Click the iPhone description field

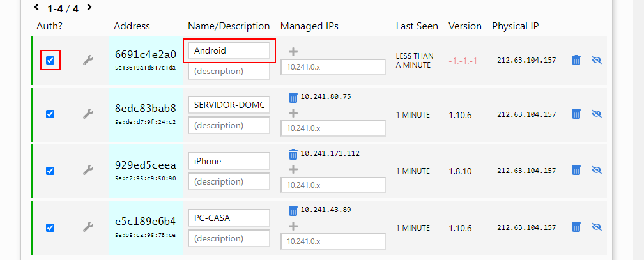229,182
